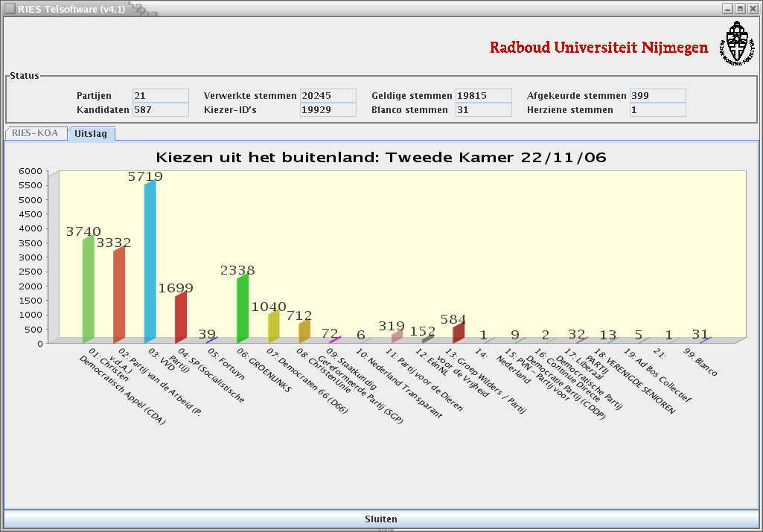
Task: Click the light blue VVD bar
Action: coord(150,264)
